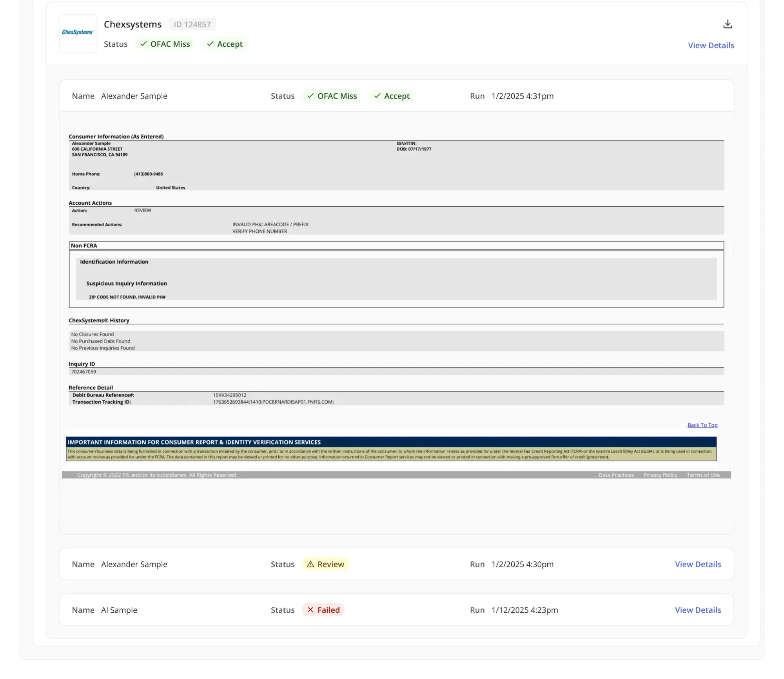The image size is (784, 679).
Task: Click the Back To Top link
Action: coord(702,425)
